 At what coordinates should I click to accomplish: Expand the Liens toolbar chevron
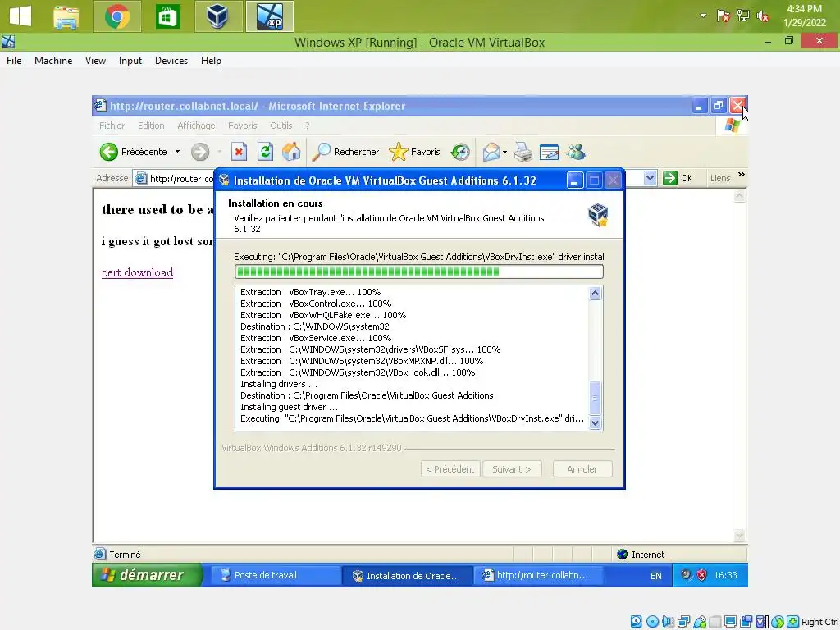point(742,175)
